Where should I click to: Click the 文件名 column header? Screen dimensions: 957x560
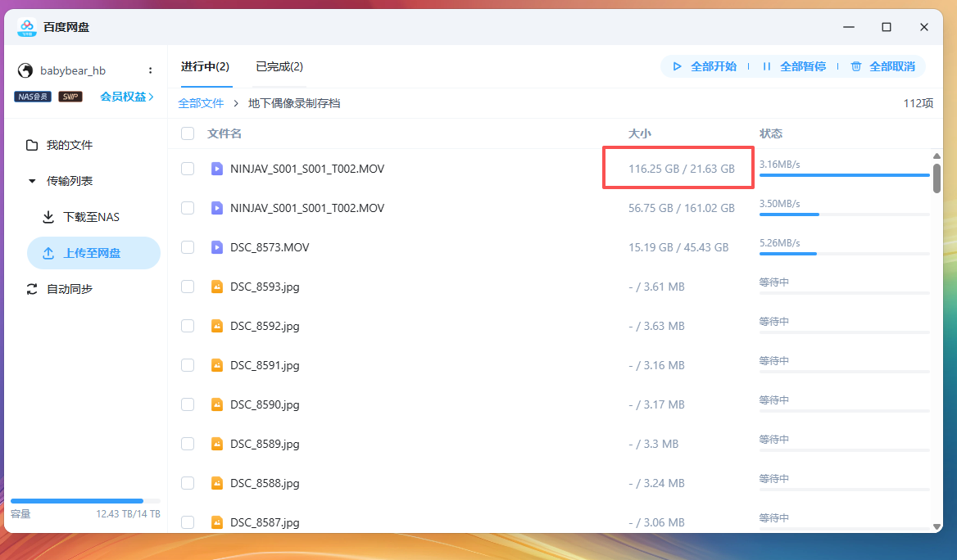224,133
